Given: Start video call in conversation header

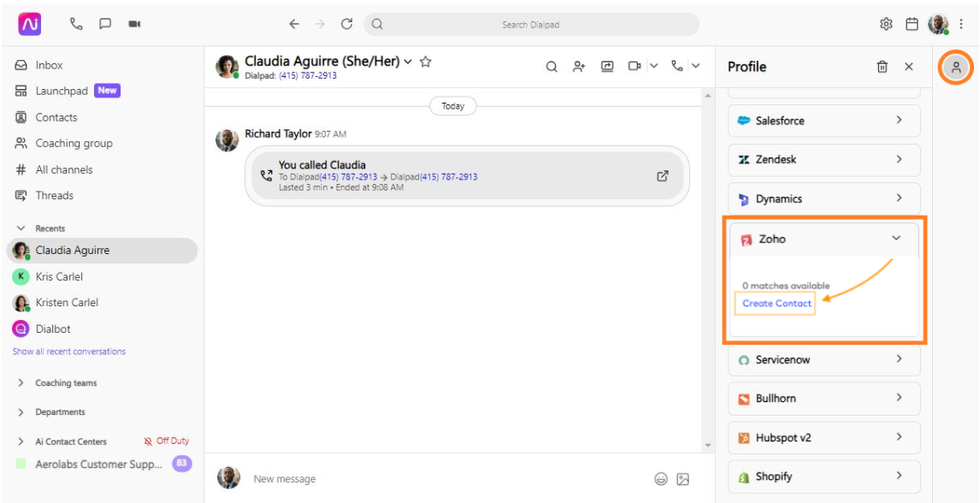Looking at the screenshot, I should 635,66.
